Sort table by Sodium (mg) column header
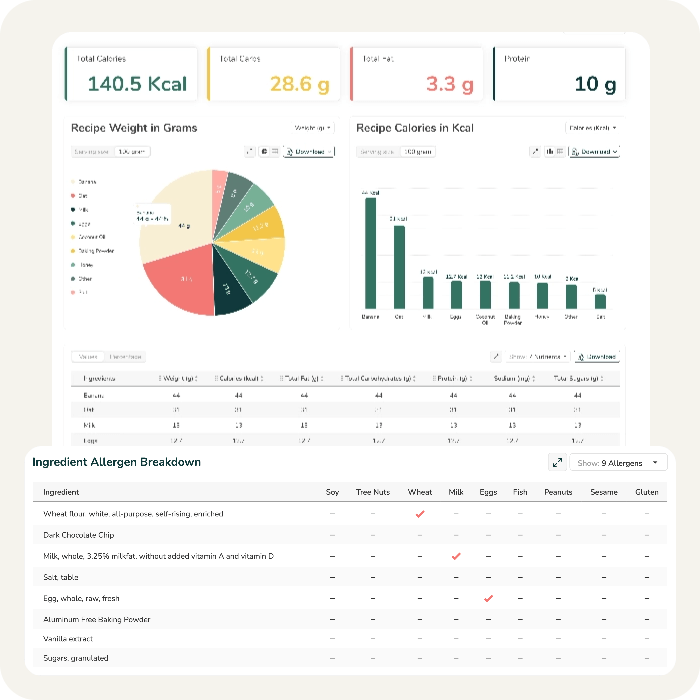700x700 pixels. (513, 378)
